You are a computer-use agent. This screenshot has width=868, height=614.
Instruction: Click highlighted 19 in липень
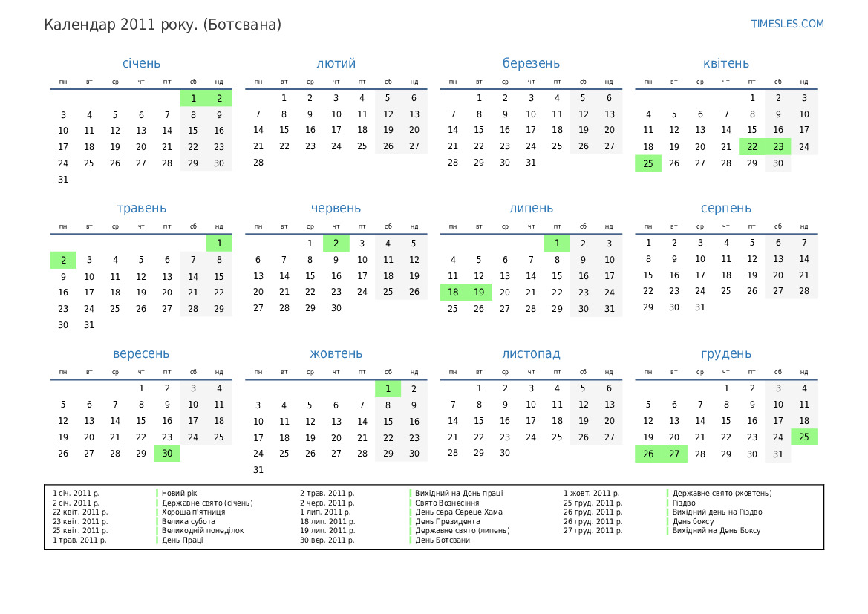(x=479, y=293)
